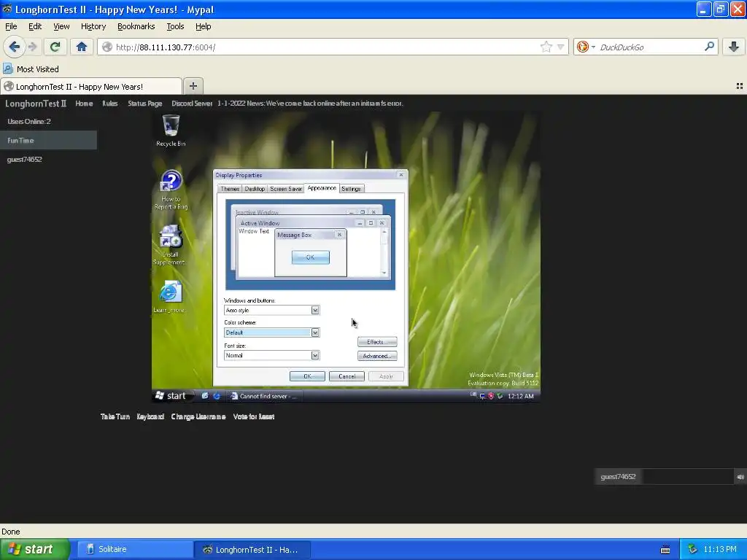Screen dimensions: 747x560
Task: Switch to the Desktop tab
Action: pyautogui.click(x=255, y=189)
